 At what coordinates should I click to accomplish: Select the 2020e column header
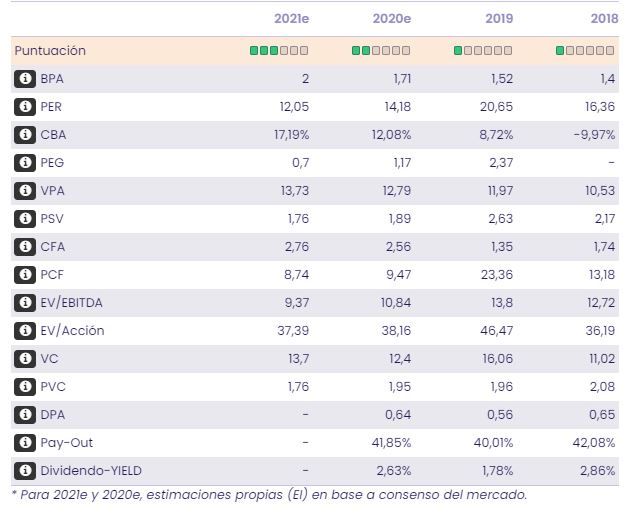click(392, 19)
